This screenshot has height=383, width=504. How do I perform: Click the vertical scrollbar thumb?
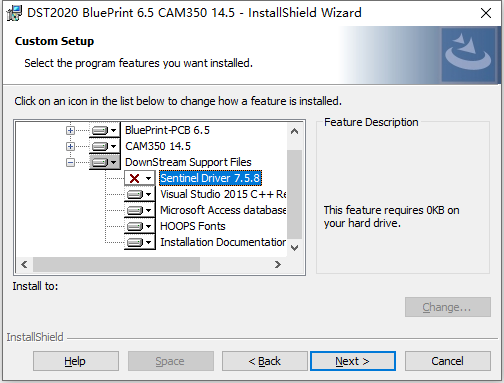294,194
